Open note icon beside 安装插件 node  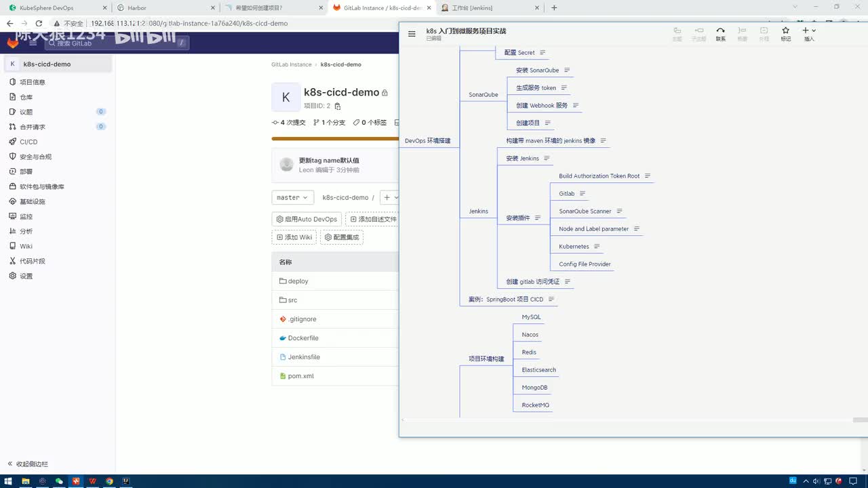pos(538,218)
